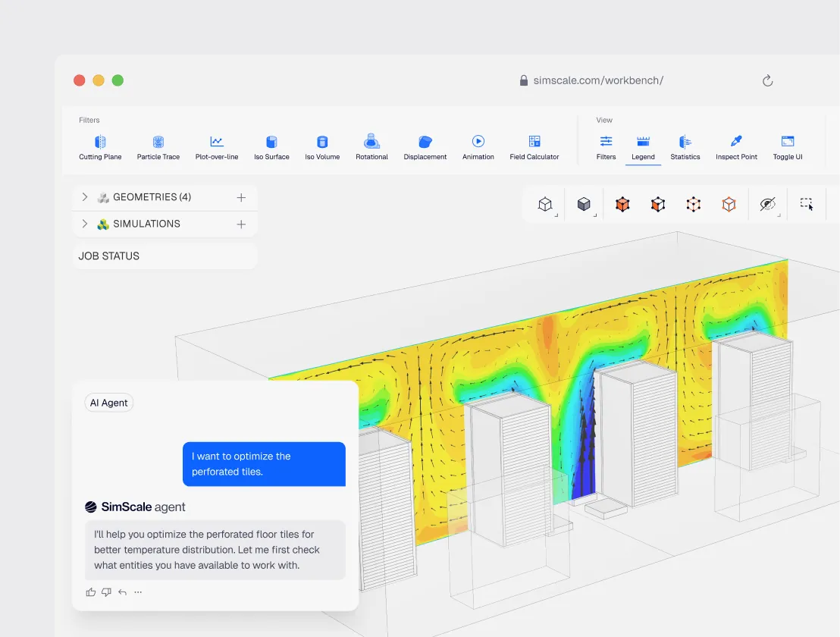Click the blue cold air region on the contour plot
The height and width of the screenshot is (637, 840).
point(585,461)
